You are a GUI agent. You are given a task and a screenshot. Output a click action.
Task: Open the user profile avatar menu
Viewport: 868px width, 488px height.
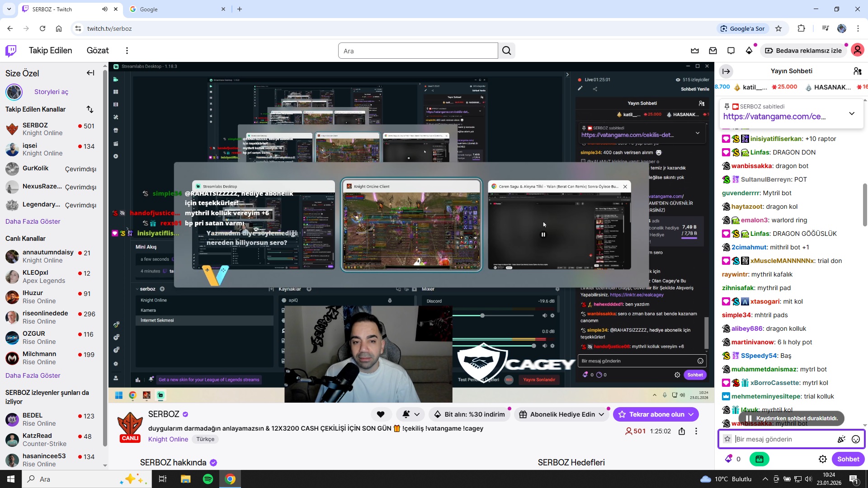pos(857,50)
